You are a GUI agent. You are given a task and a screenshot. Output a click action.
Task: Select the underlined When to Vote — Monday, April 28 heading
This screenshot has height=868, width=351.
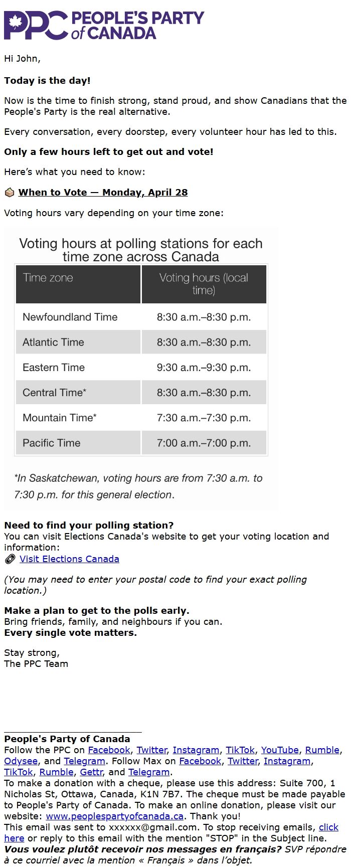[103, 193]
